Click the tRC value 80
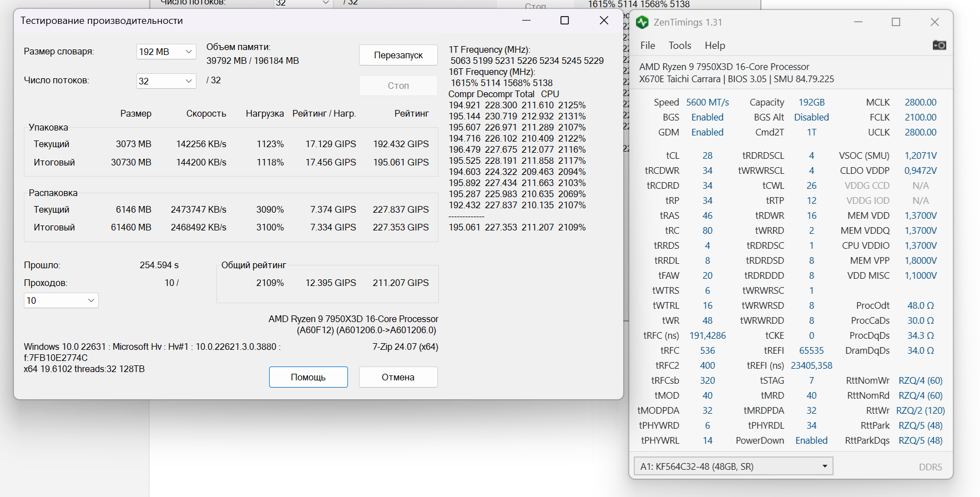This screenshot has height=497, width=980. point(708,230)
